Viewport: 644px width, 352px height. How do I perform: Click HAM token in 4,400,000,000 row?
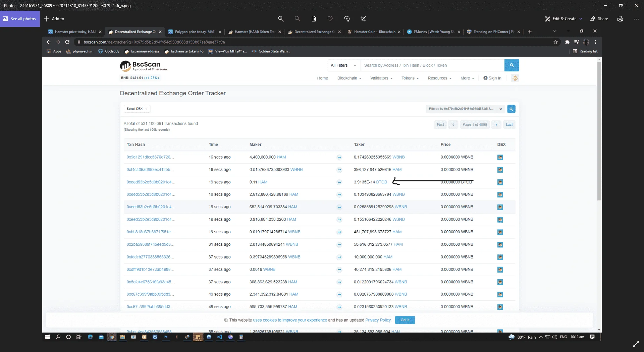coord(281,157)
